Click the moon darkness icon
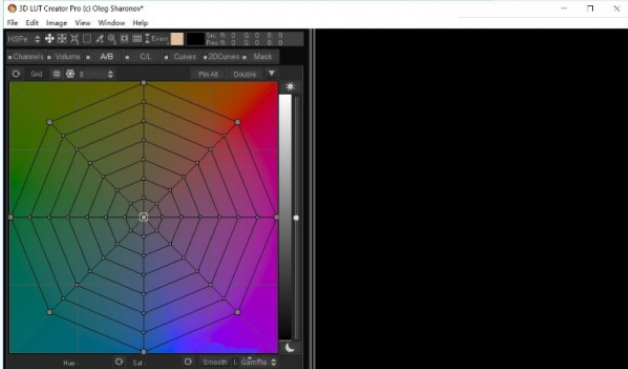The height and width of the screenshot is (369, 628). tap(290, 347)
